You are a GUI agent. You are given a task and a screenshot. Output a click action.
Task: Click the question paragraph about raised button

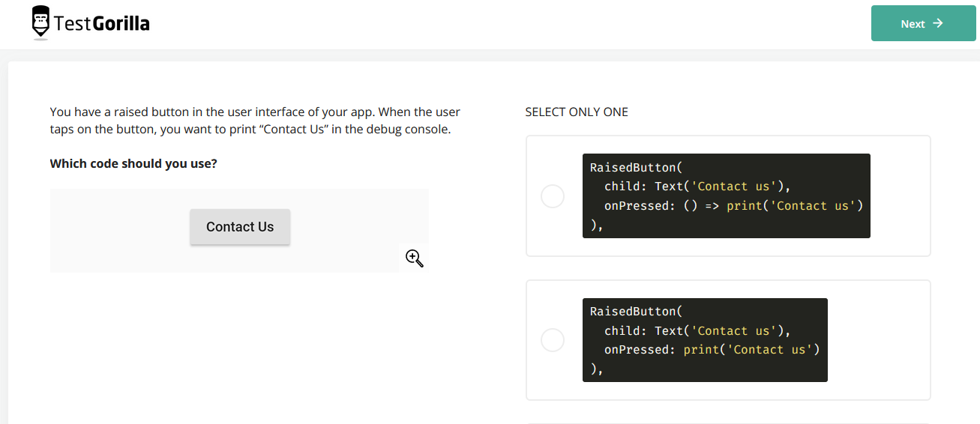tap(255, 121)
